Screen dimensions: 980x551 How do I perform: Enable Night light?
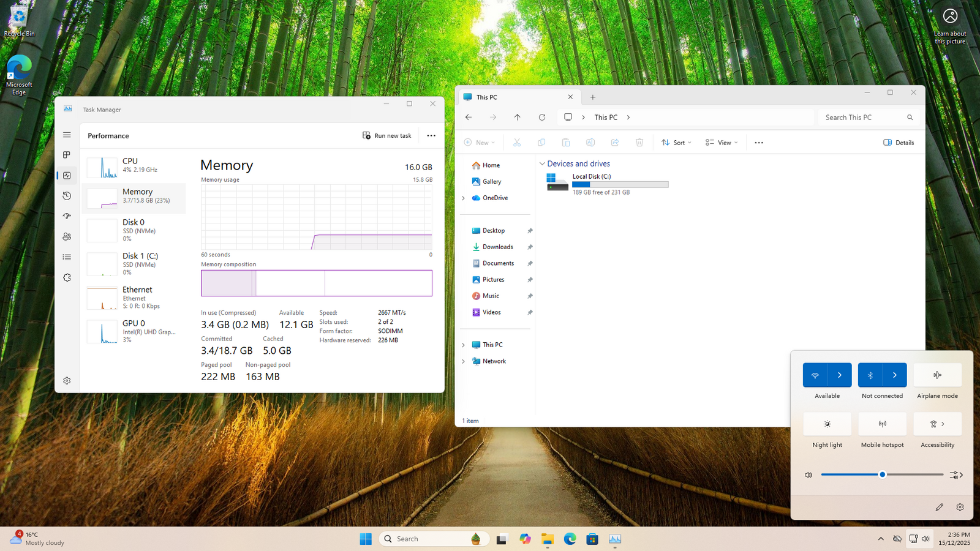coord(827,424)
